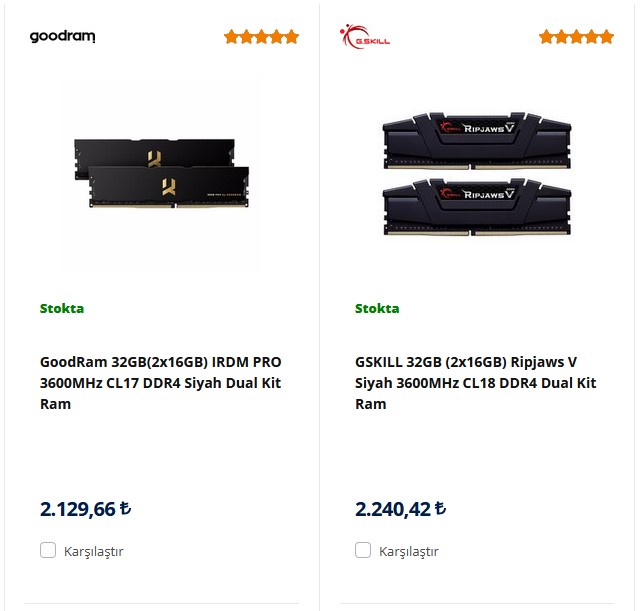
Task: Click first star of GoodRam product rating
Action: (232, 37)
